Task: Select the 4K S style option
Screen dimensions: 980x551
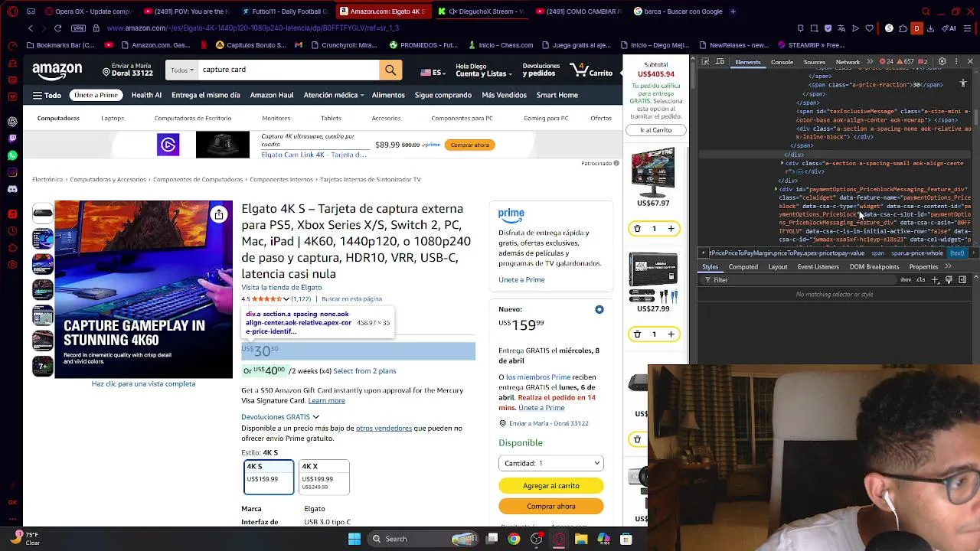Action: pos(268,477)
